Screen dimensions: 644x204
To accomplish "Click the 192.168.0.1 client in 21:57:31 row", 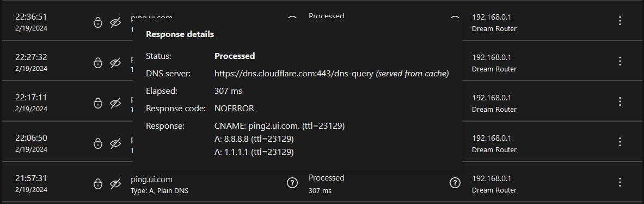I will tap(491, 178).
